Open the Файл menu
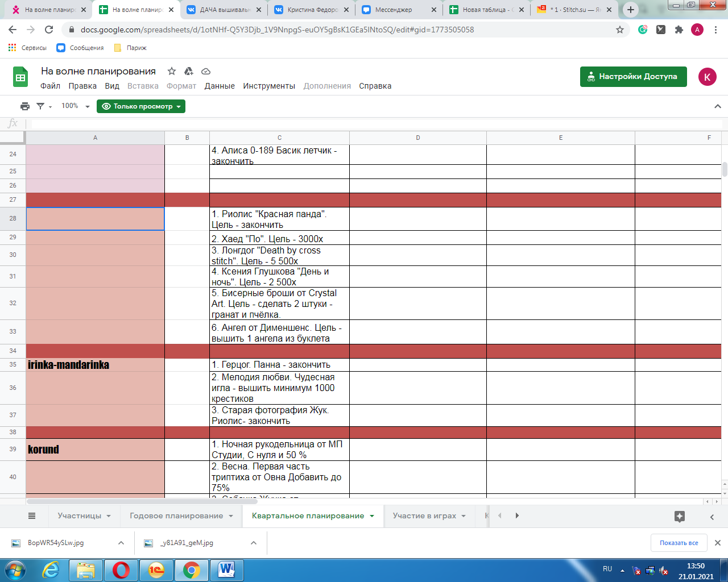 click(x=50, y=86)
